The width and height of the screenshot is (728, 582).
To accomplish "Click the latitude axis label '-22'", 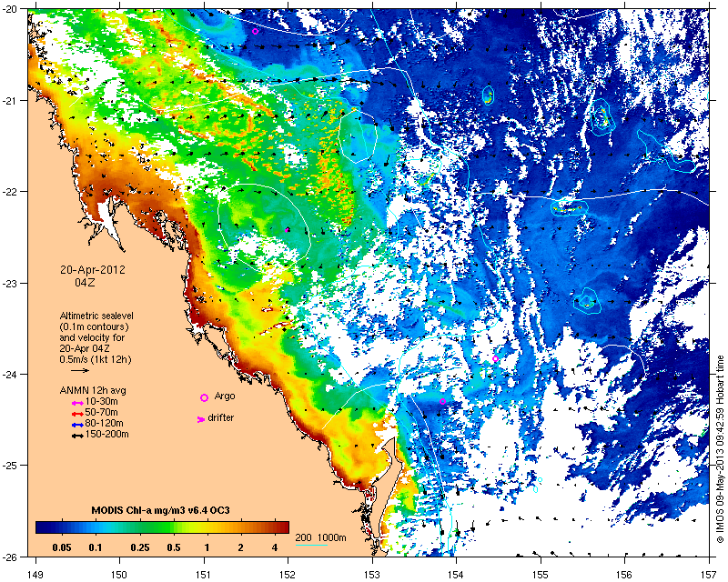I will (x=10, y=192).
